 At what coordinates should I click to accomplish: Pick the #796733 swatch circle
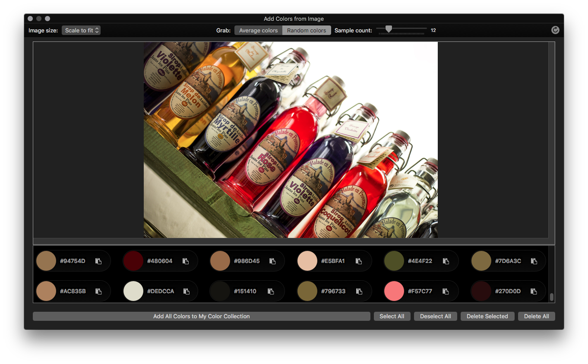307,291
